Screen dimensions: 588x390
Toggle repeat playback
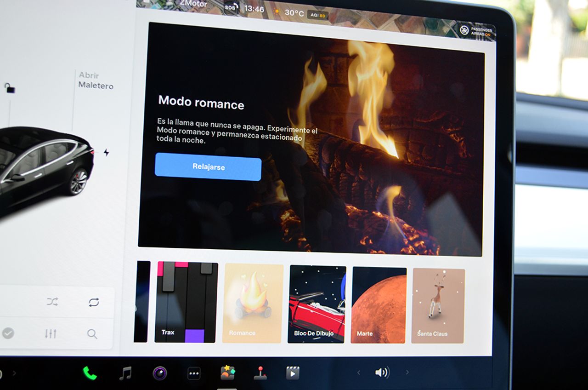pos(94,302)
